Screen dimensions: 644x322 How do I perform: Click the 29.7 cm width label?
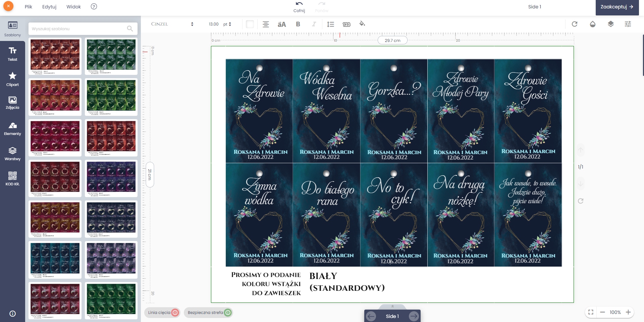[x=392, y=40]
